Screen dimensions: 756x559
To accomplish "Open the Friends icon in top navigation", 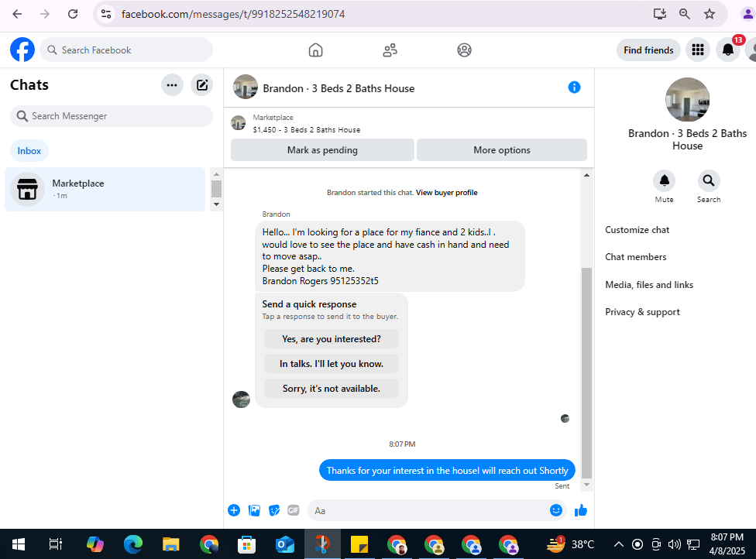I will pos(390,50).
